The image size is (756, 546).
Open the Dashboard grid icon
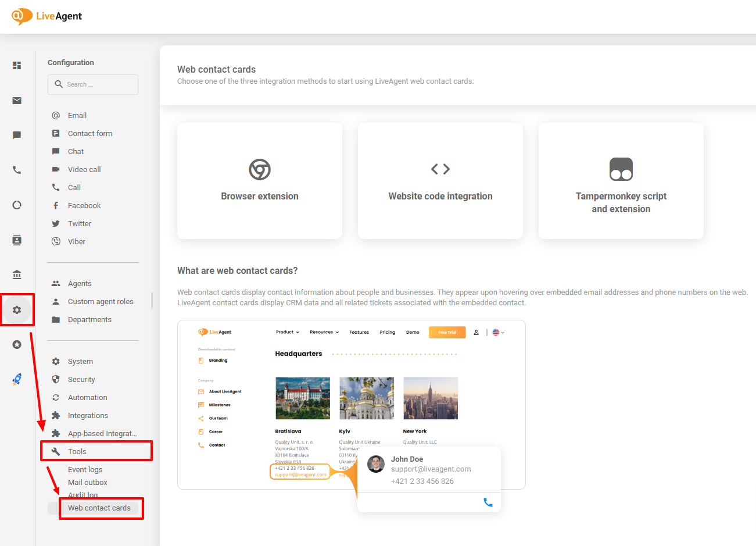(17, 65)
